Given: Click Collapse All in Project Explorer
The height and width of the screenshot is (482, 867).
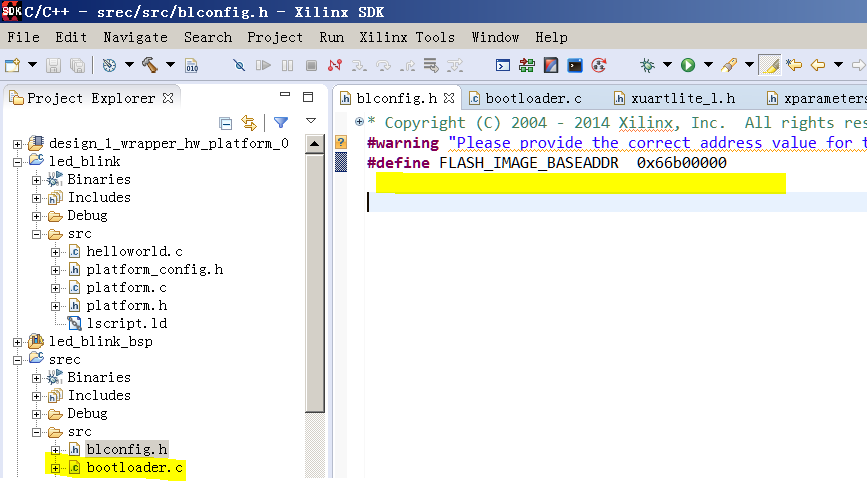Looking at the screenshot, I should pyautogui.click(x=225, y=123).
